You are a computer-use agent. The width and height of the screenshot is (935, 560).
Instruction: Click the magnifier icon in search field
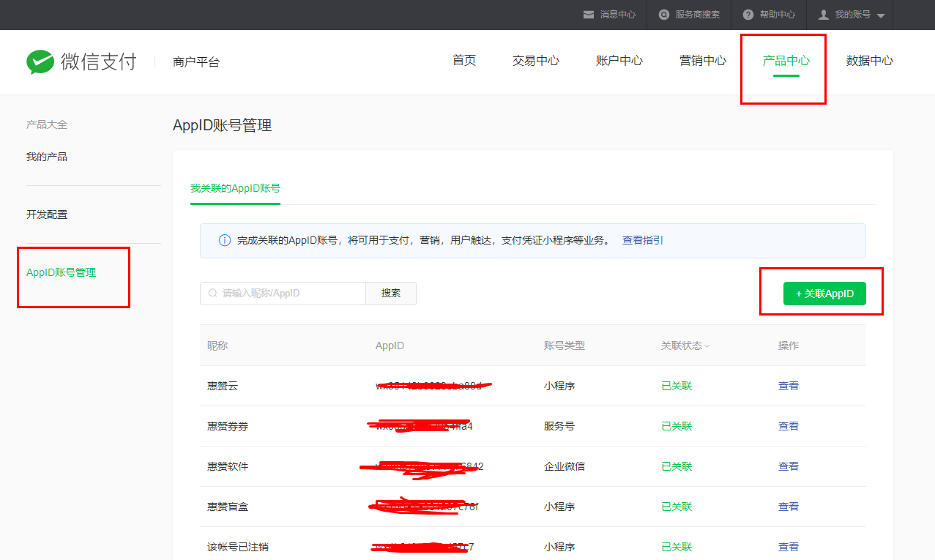(x=212, y=293)
